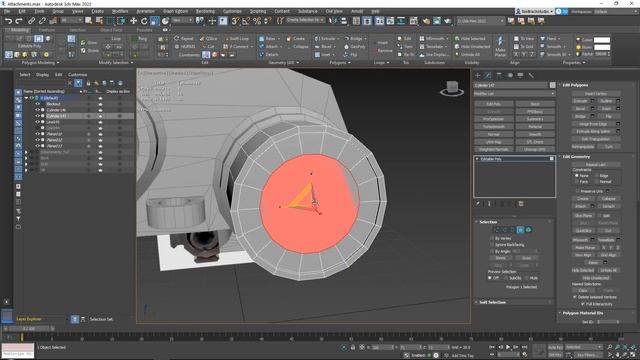
Task: Open the Hierarchy tab in command panel
Action: click(499, 75)
